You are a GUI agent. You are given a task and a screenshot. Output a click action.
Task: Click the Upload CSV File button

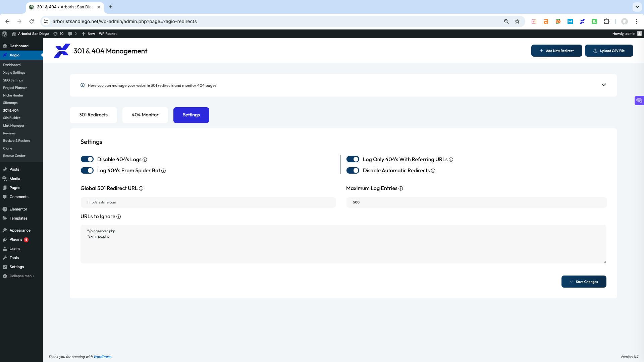[609, 51]
